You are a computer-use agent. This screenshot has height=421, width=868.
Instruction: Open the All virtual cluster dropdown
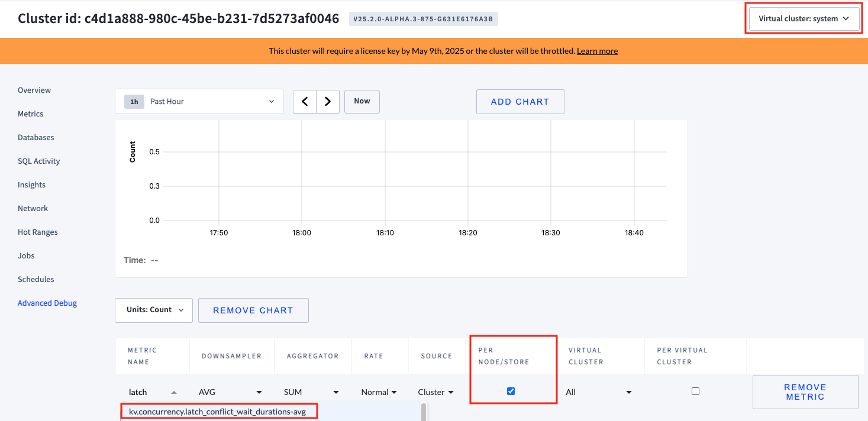tap(599, 392)
